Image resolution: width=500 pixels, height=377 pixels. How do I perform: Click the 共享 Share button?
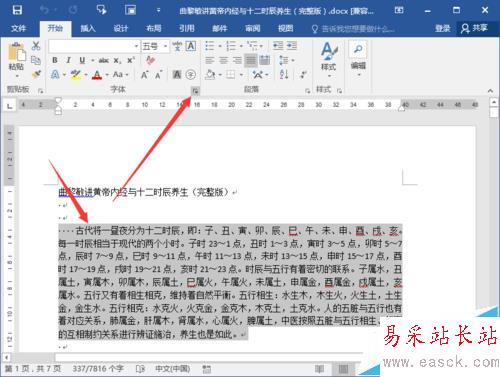(474, 28)
